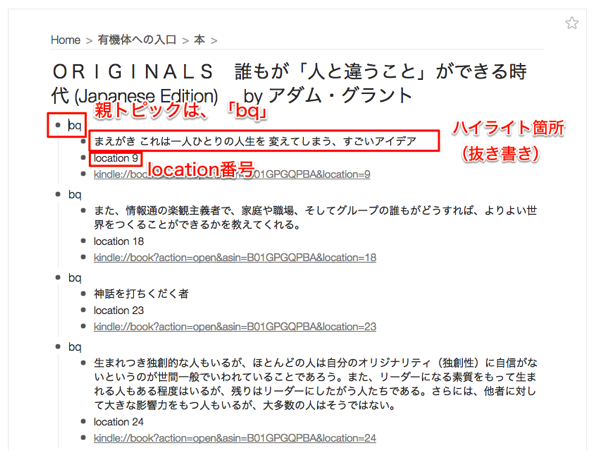This screenshot has width=599, height=451.
Task: Select the まえがき highlight text
Action: tap(255, 141)
